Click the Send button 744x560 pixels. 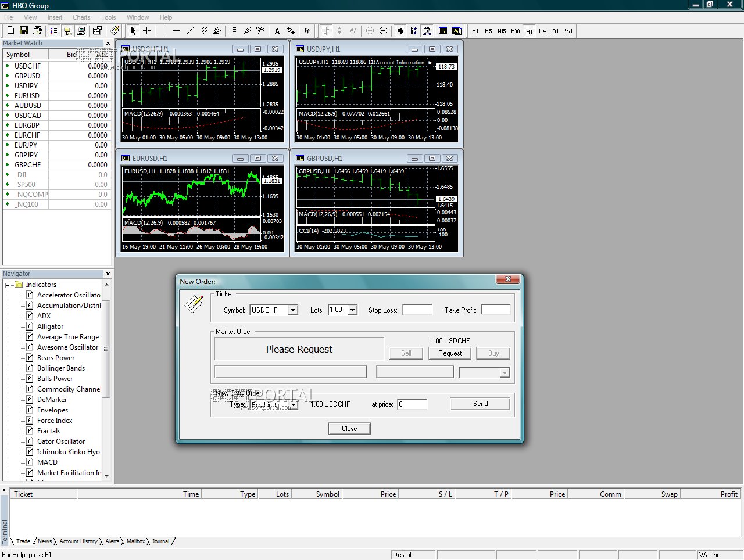click(480, 404)
